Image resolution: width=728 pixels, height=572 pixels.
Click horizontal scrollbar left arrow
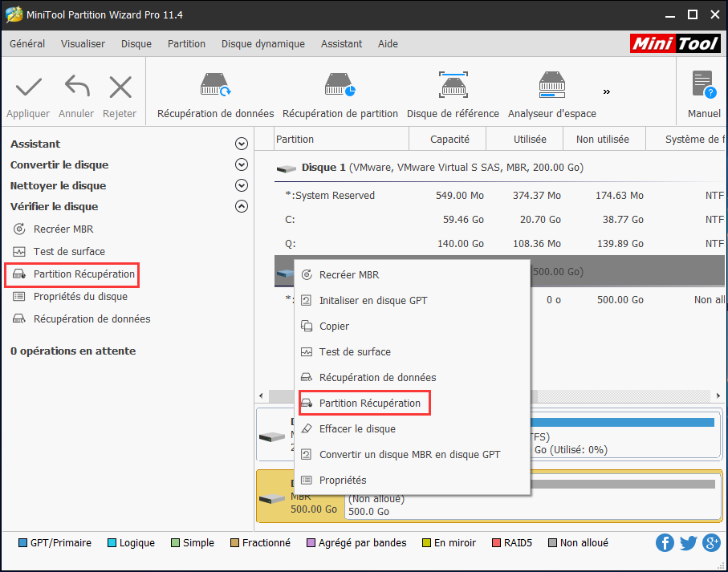tap(262, 396)
